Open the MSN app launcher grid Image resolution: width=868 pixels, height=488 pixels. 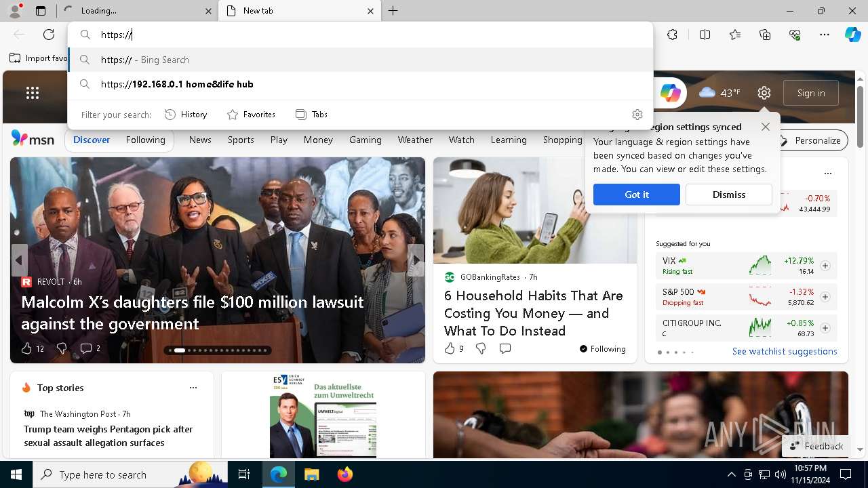33,93
